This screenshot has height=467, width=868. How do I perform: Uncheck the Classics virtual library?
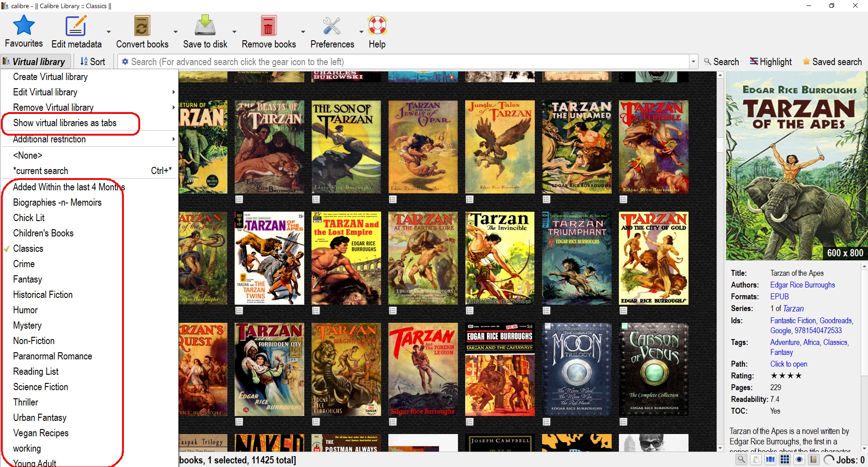pos(89,249)
